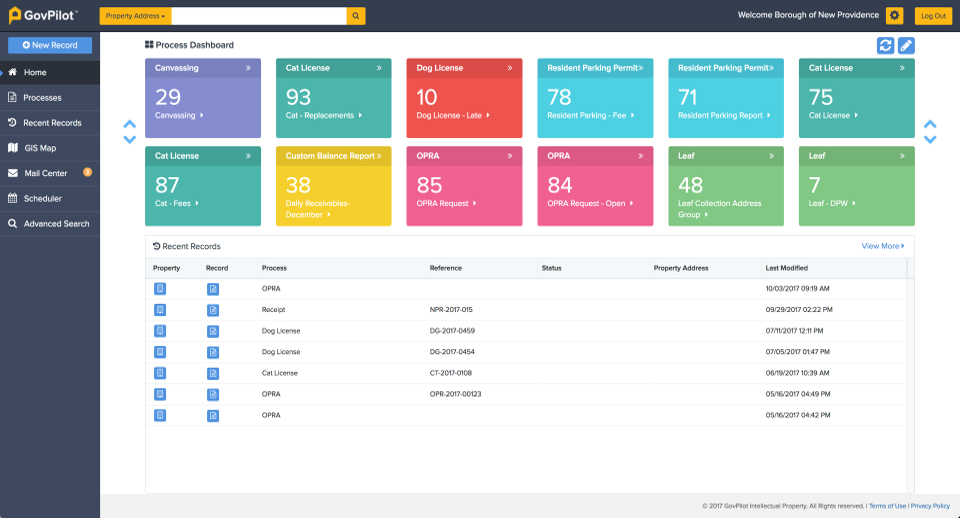Open property icon for Receipt row
The image size is (960, 518).
160,310
